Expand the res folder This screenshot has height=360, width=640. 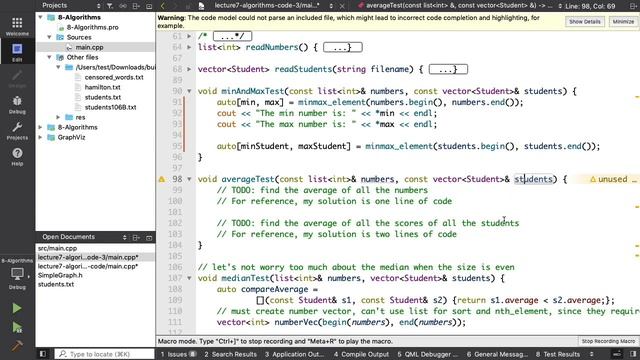[58, 117]
